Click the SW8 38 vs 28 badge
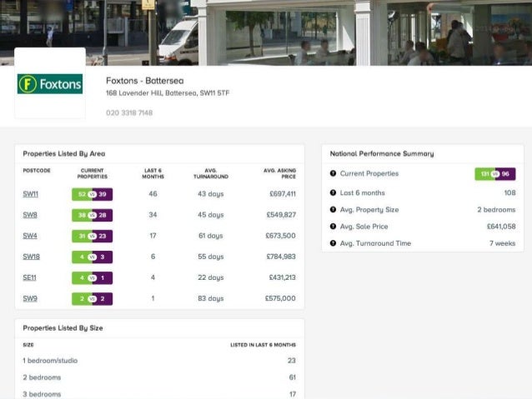This screenshot has width=532, height=399. (x=93, y=215)
